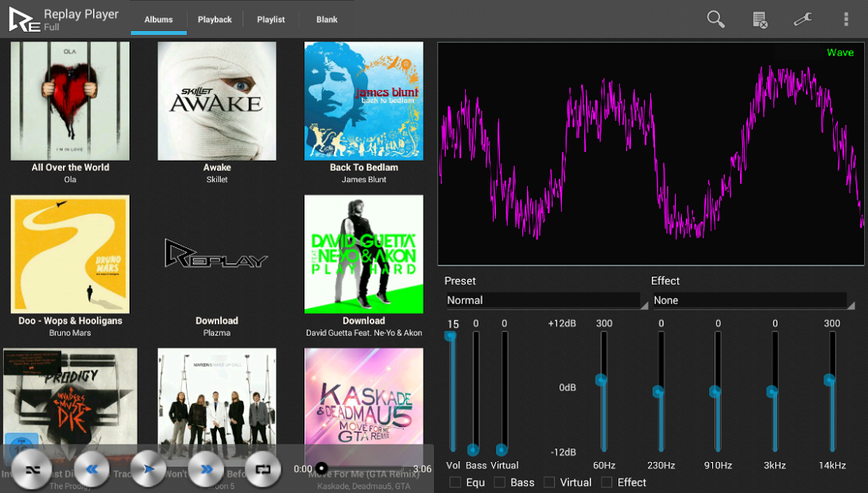Adjust the 230Hz equalizer slider
The image size is (868, 493).
click(661, 391)
